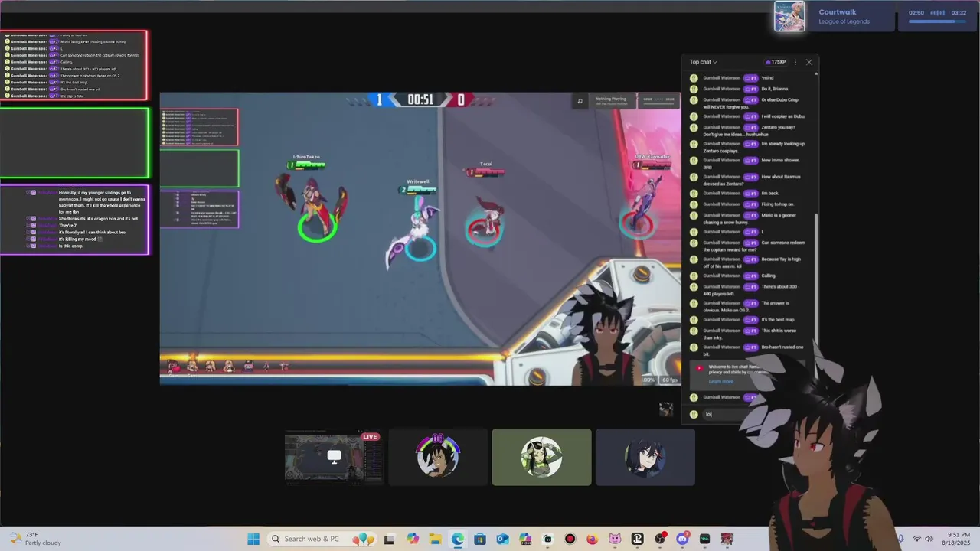Screen dimensions: 980x551
Task: Open Discord from the taskbar
Action: click(x=682, y=539)
